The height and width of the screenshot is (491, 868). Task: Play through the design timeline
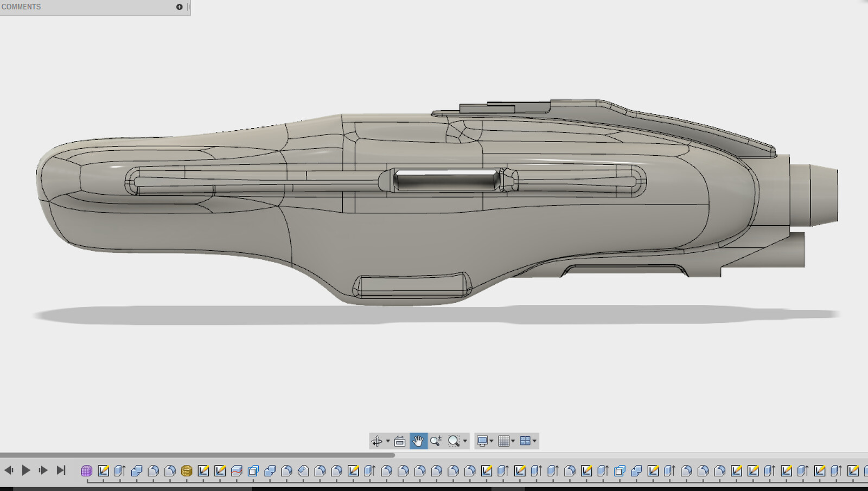pos(25,470)
